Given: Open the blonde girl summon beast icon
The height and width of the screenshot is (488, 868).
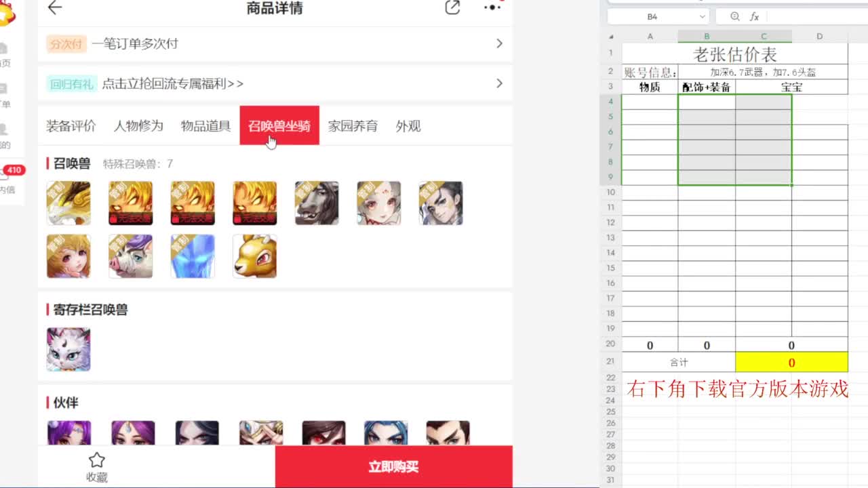Looking at the screenshot, I should pyautogui.click(x=68, y=256).
